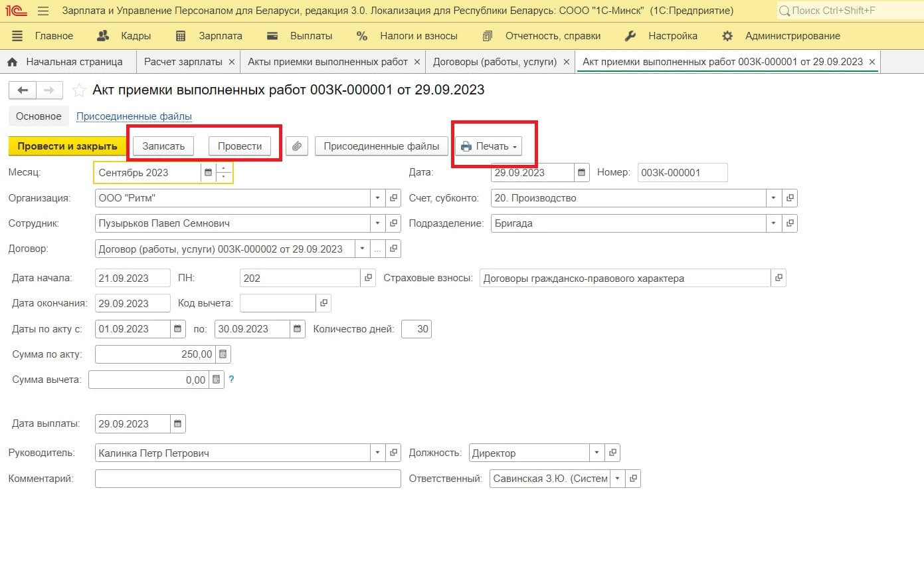Increase month using the Месяц stepper
Screen dimensions: 924x577
point(224,168)
